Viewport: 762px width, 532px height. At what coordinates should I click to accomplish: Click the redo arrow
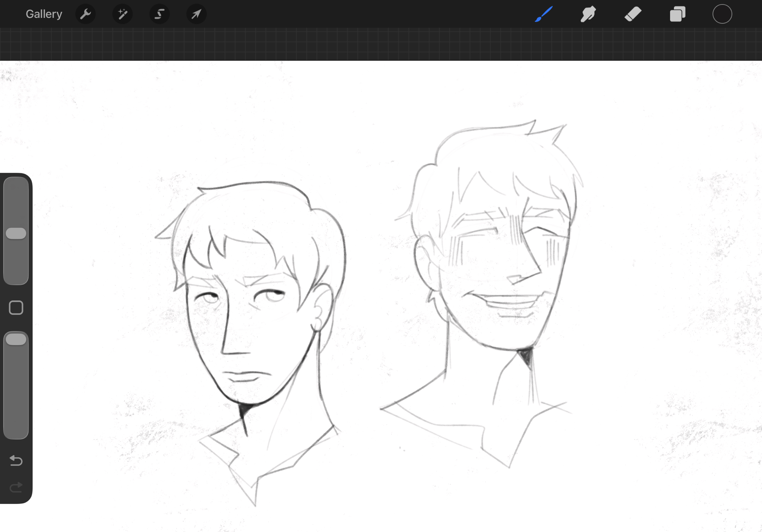pyautogui.click(x=16, y=487)
